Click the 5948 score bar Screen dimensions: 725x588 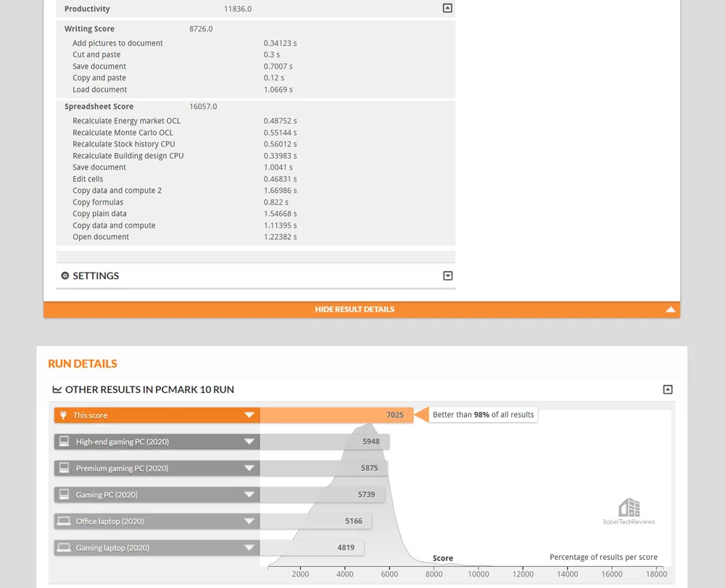point(325,442)
